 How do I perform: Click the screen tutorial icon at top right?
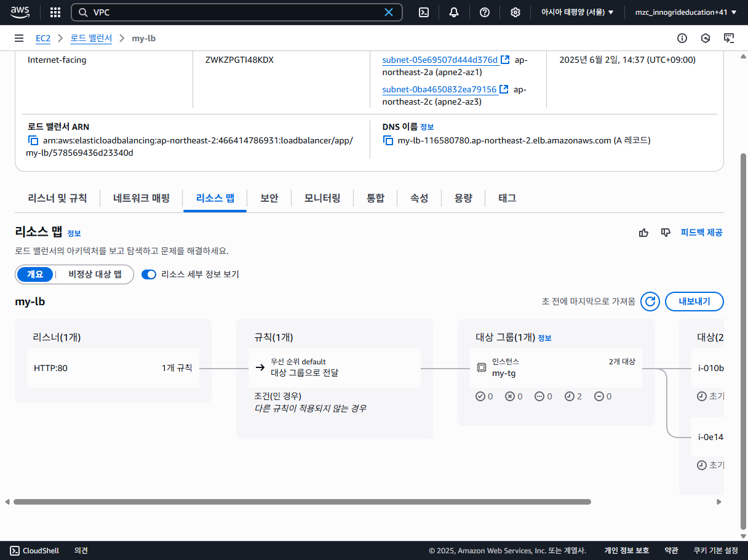729,38
